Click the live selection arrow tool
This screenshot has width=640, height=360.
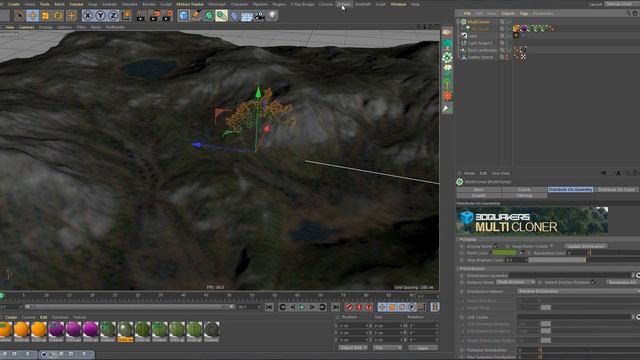(x=19, y=16)
